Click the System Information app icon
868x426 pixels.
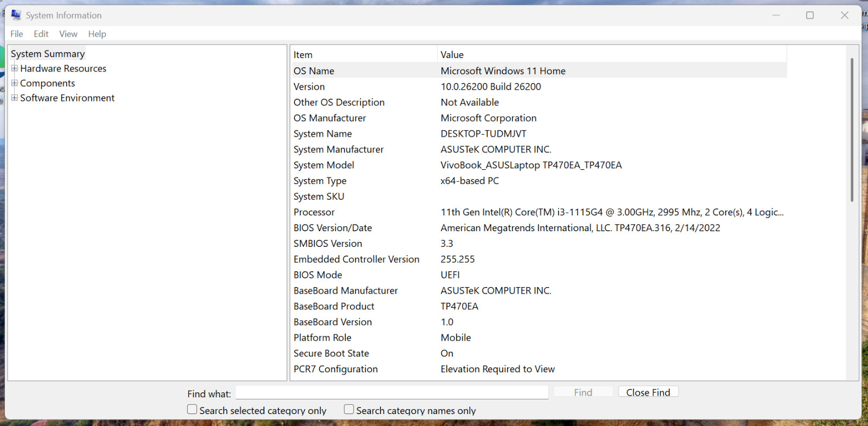click(16, 15)
